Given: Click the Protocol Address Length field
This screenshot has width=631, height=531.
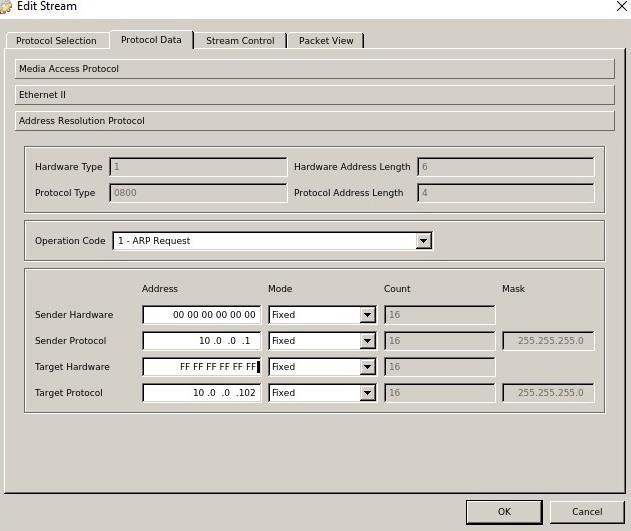Looking at the screenshot, I should (506, 193).
